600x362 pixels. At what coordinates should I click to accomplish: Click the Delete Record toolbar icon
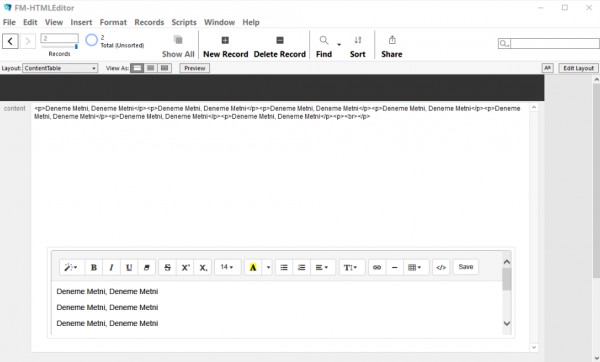pos(280,40)
